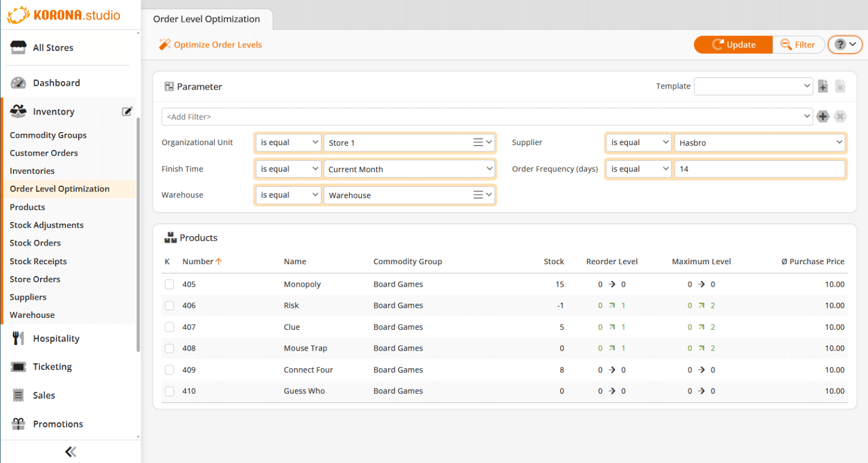Click the add filter plus icon
Viewport: 868px width, 463px height.
(823, 116)
